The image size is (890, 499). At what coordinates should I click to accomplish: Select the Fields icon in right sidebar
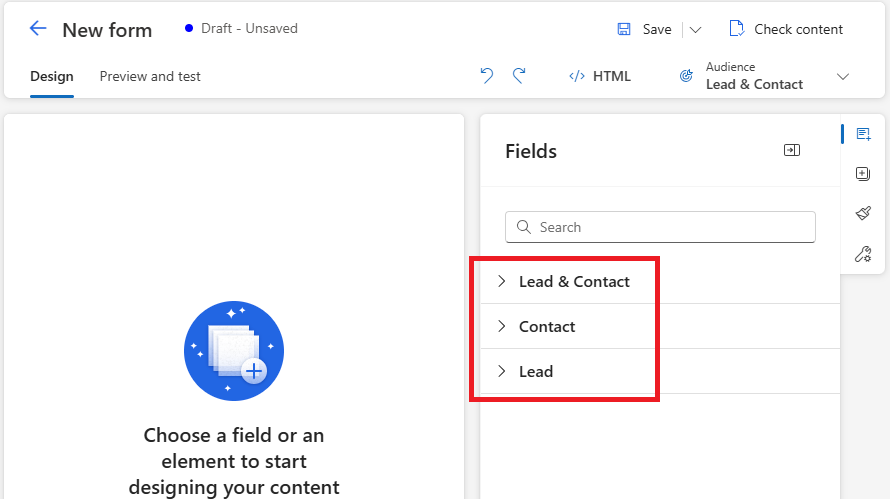863,134
